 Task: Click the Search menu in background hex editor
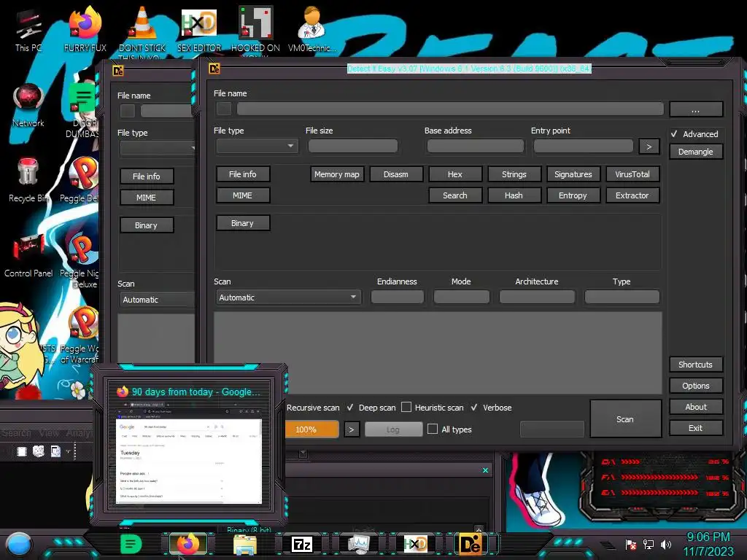pos(17,433)
